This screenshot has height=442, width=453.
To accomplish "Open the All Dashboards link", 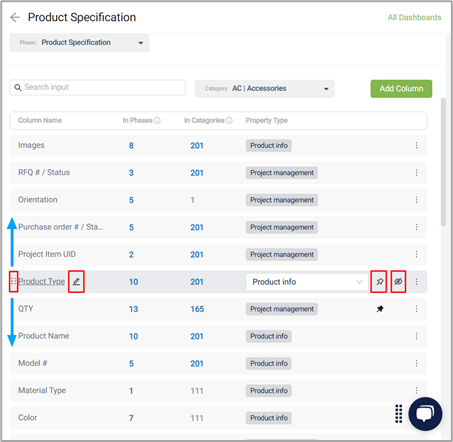I will click(x=414, y=17).
